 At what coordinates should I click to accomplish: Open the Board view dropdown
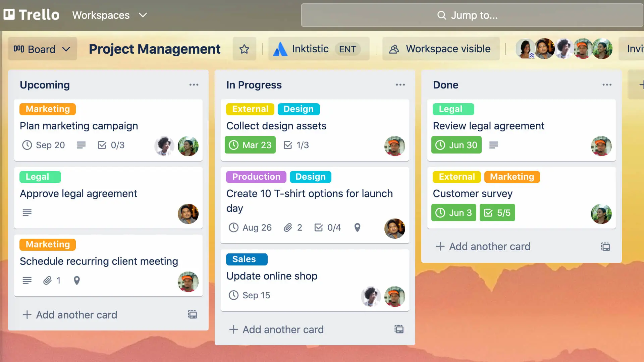[42, 49]
